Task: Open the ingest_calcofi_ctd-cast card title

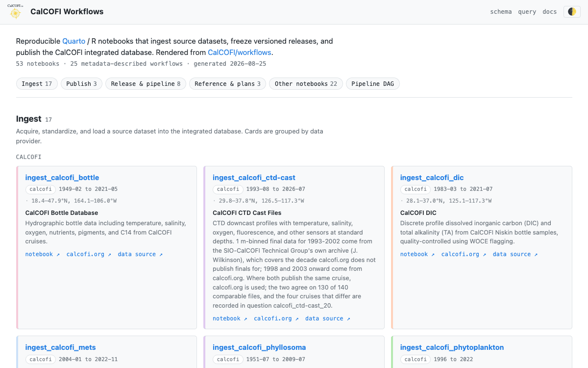Action: (x=254, y=178)
